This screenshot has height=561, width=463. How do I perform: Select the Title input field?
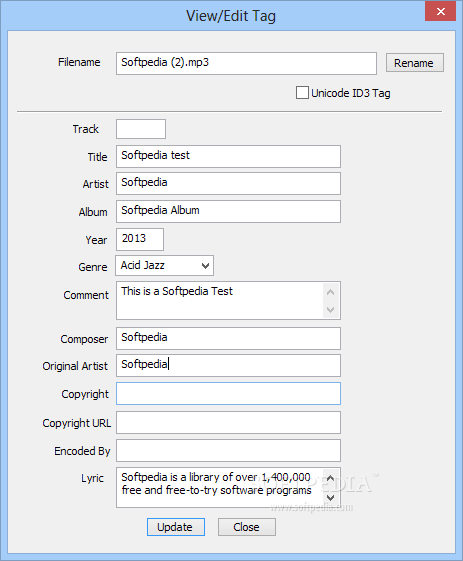(228, 156)
